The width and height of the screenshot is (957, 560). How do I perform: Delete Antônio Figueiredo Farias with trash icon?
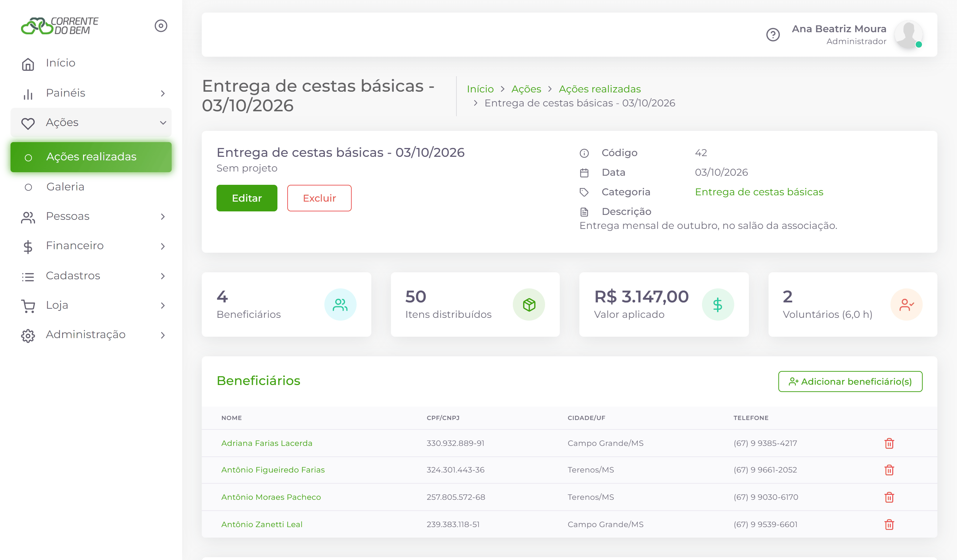pos(889,470)
